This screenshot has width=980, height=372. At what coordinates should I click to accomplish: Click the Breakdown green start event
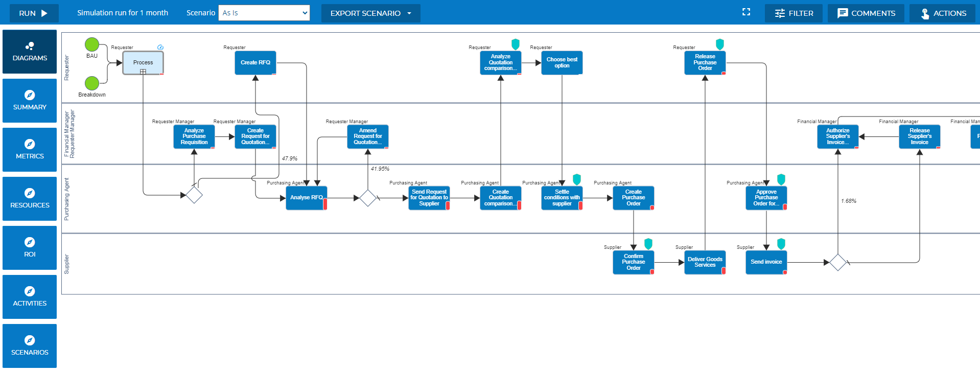(92, 83)
